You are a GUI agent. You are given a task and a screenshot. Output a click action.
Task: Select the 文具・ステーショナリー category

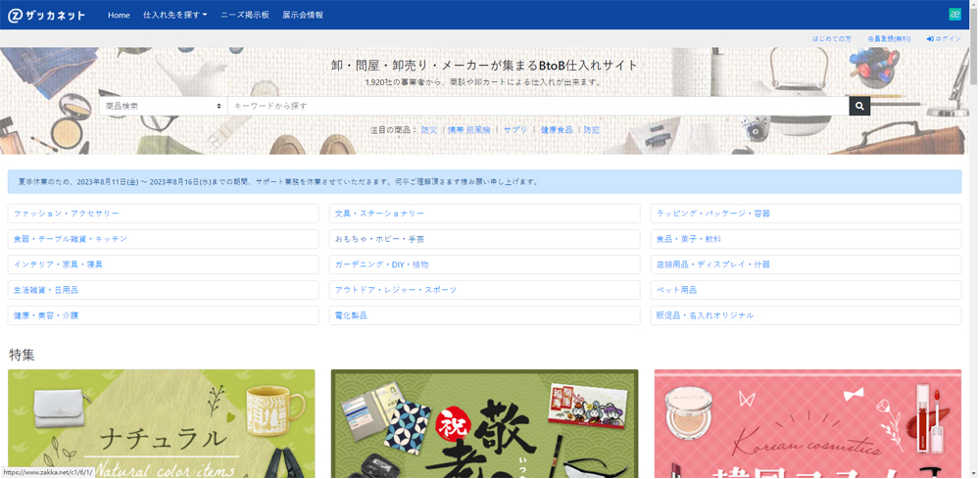(379, 214)
